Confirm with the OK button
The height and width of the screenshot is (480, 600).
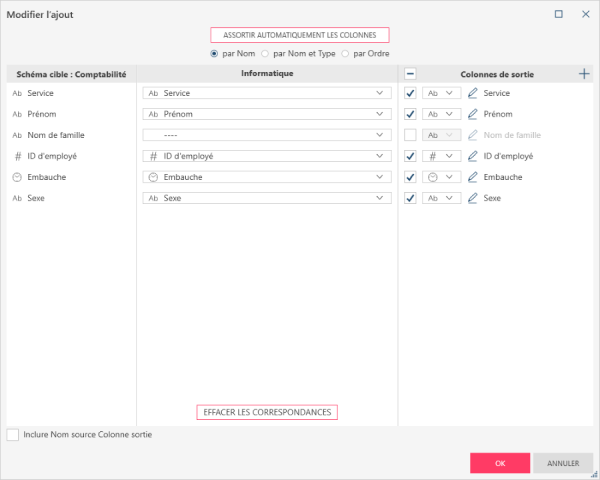pos(499,463)
